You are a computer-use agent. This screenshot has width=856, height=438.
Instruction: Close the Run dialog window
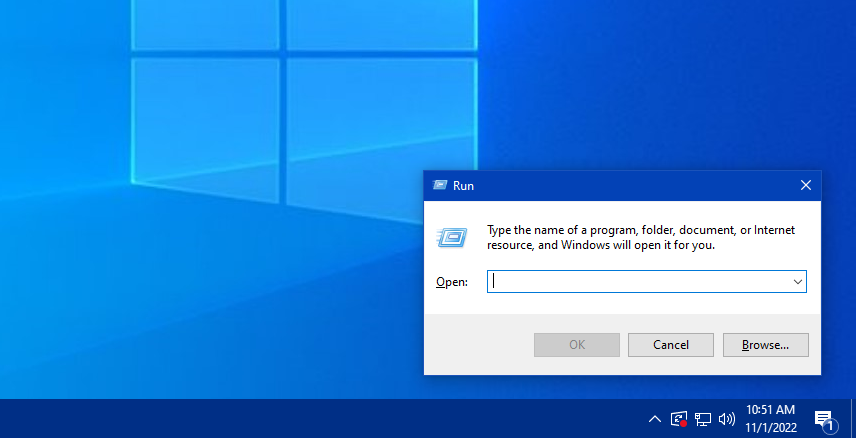(806, 185)
